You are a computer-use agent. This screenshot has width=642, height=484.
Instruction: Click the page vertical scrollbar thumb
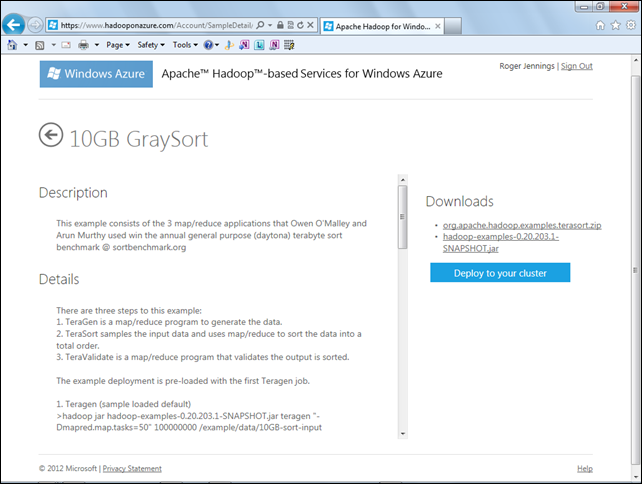point(635,270)
